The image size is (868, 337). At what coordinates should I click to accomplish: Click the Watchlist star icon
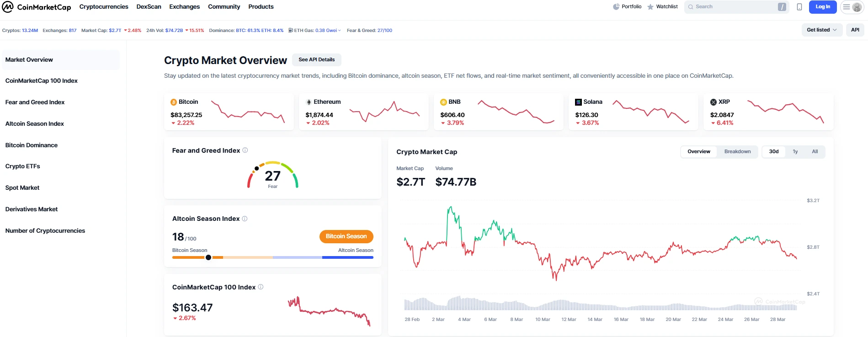(650, 7)
